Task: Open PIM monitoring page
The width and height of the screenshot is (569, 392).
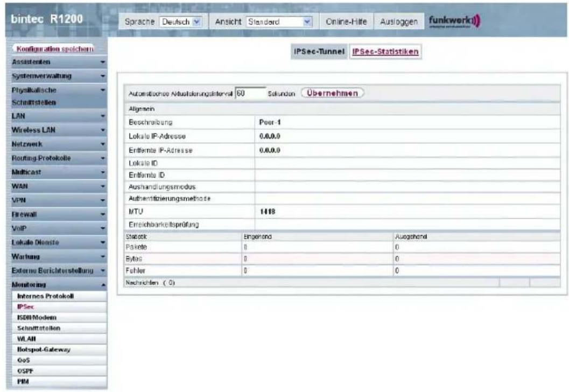Action: click(60, 381)
